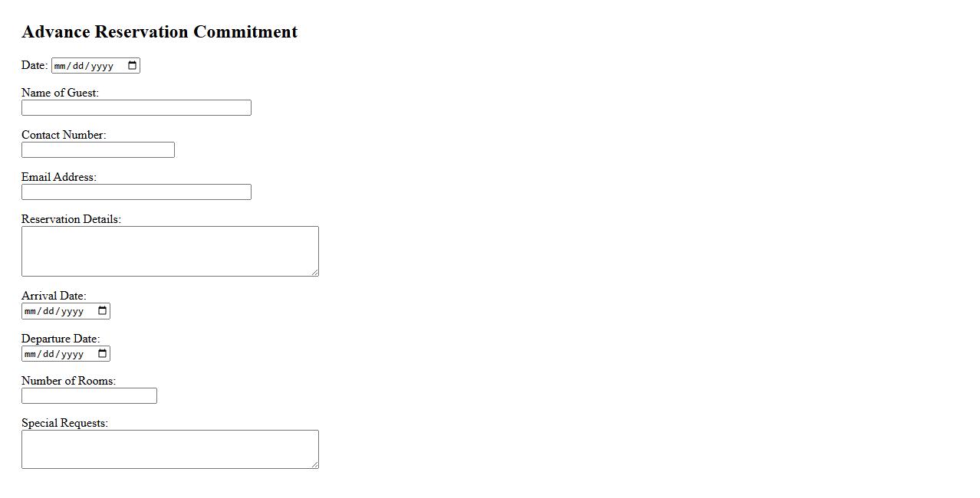
Task: Select the month segment of Departure Date
Action: click(31, 354)
